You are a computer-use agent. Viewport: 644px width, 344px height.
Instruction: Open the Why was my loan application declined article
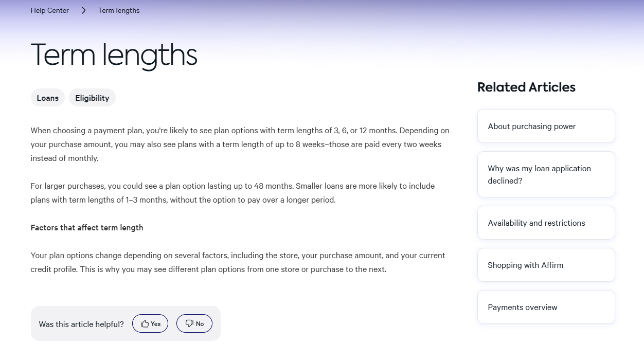546,174
